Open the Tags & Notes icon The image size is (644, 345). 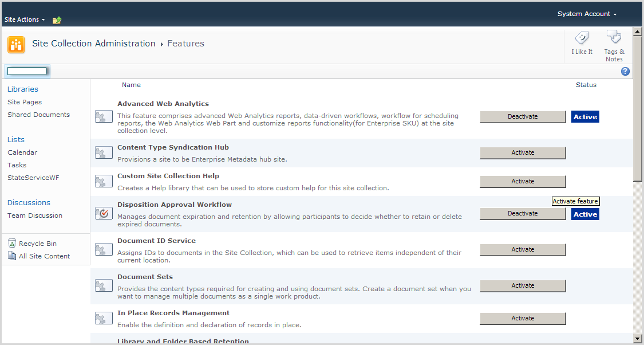coord(614,38)
